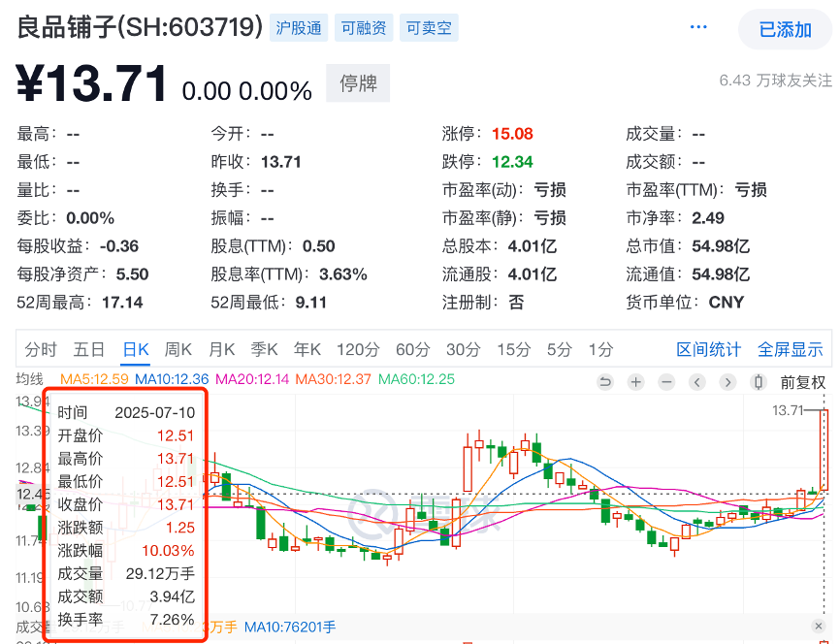This screenshot has width=840, height=644.
Task: Click the candlestick style icon
Action: pos(759,382)
